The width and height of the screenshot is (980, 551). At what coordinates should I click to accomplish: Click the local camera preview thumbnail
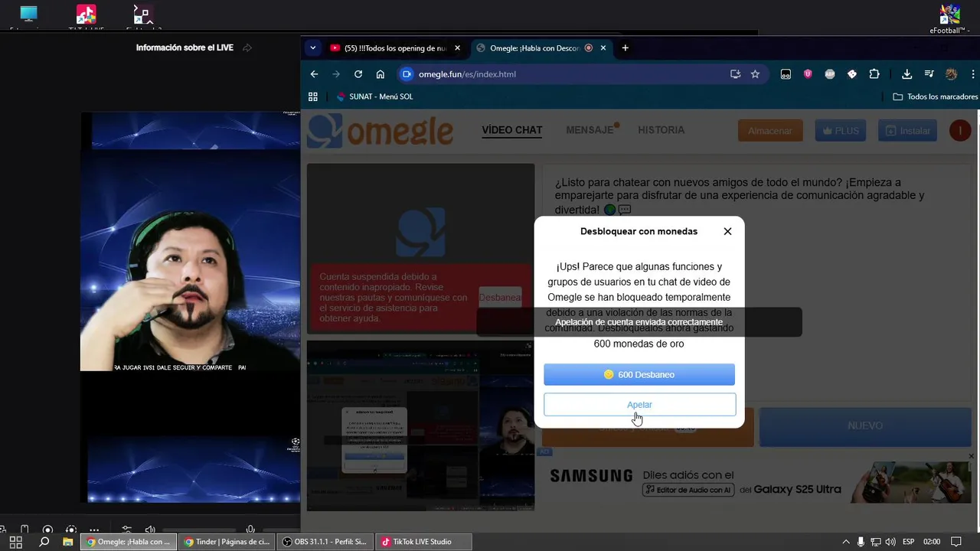[420, 425]
